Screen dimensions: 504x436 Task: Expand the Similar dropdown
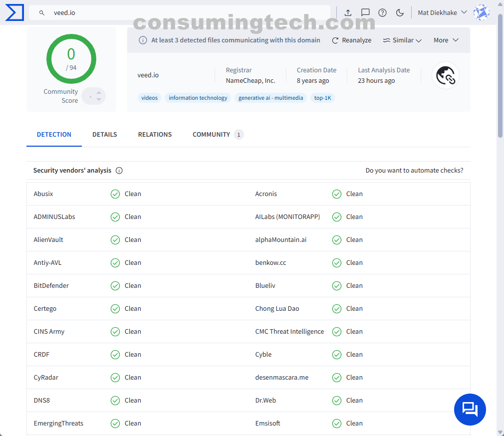tap(402, 40)
